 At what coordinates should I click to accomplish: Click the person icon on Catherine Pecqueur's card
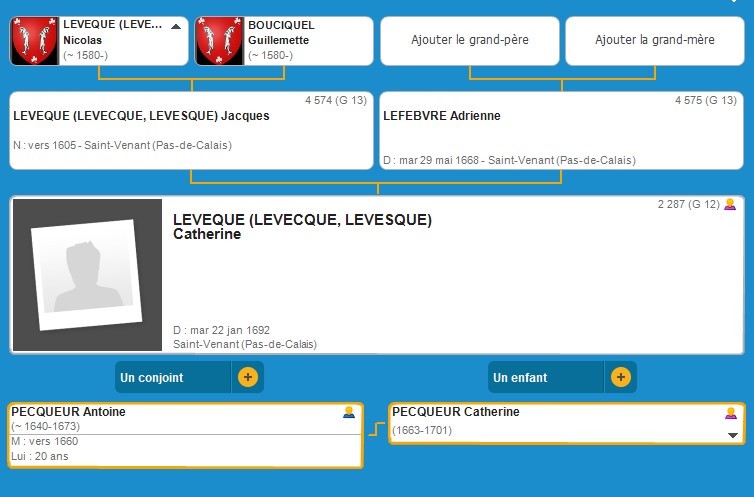(731, 412)
